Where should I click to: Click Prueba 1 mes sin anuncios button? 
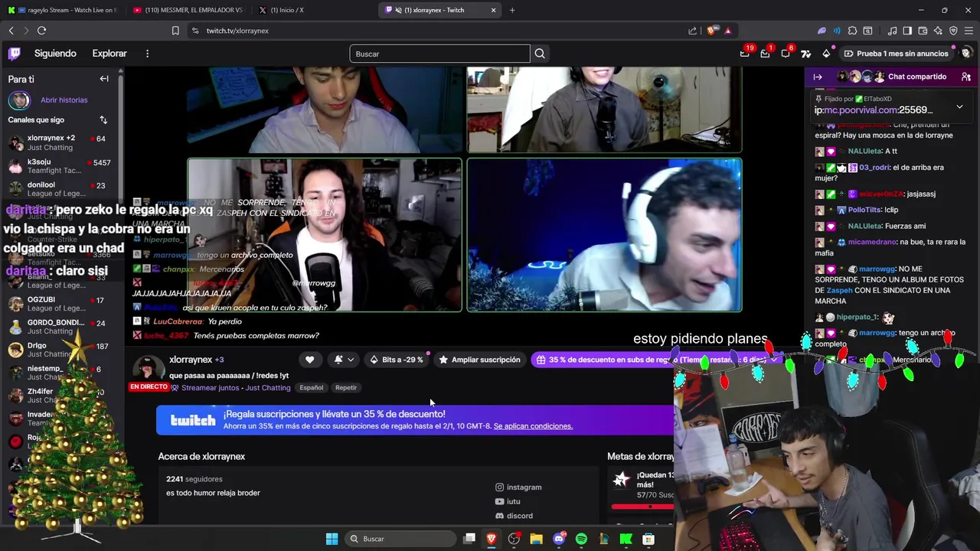point(896,54)
